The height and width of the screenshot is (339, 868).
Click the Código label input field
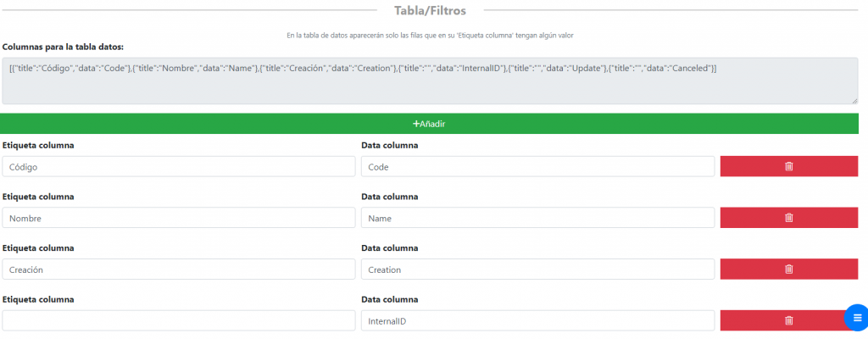tap(179, 167)
